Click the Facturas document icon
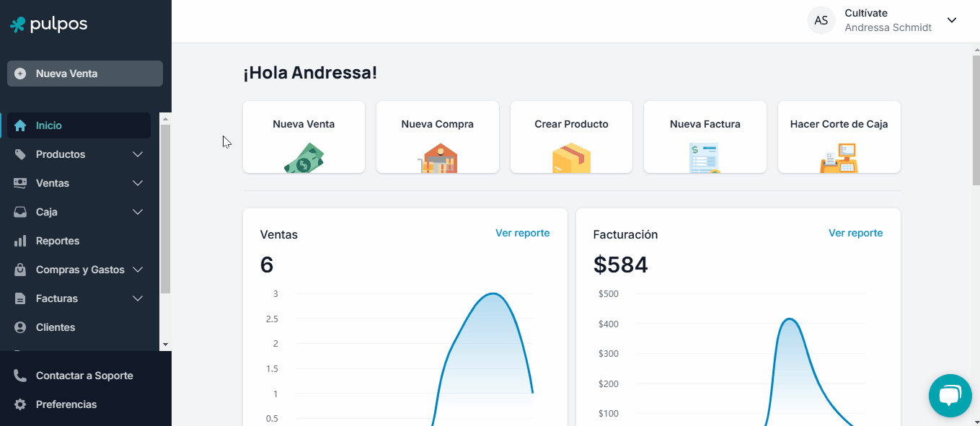 click(20, 298)
